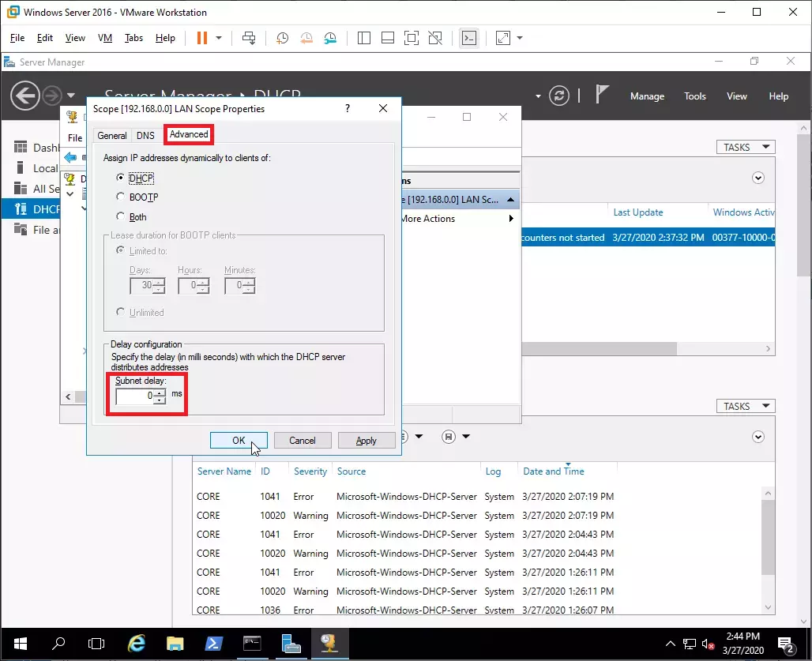Click OK in Scope Properties dialog
812x661 pixels.
pos(239,441)
